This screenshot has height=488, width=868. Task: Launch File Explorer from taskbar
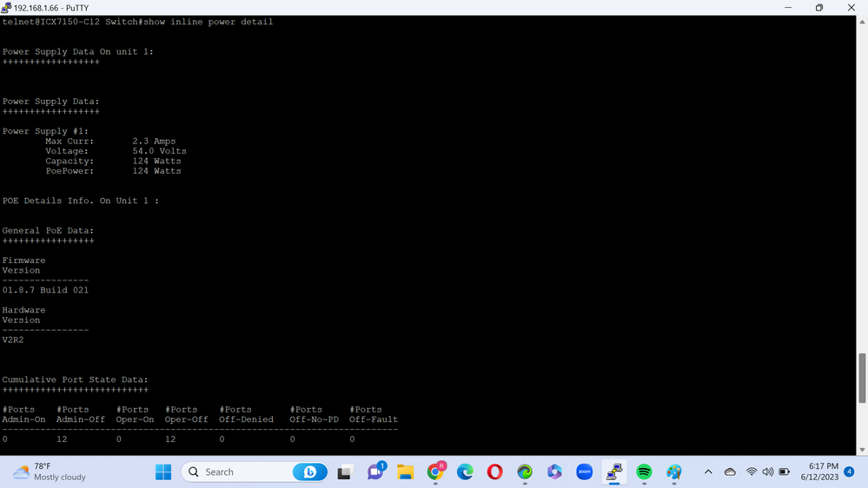tap(405, 472)
